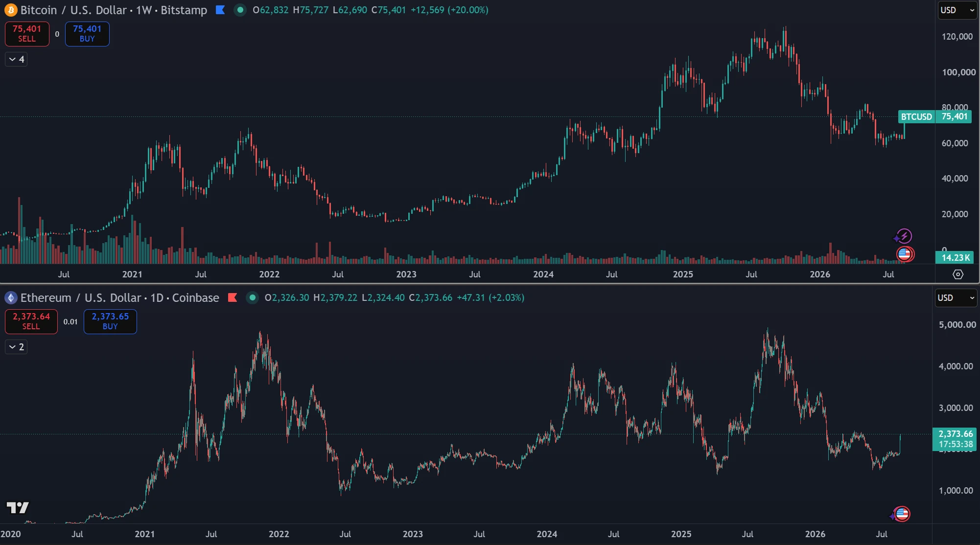Open chart settings gear on the Bitcoin time axis
This screenshot has height=545, width=980.
tap(958, 274)
